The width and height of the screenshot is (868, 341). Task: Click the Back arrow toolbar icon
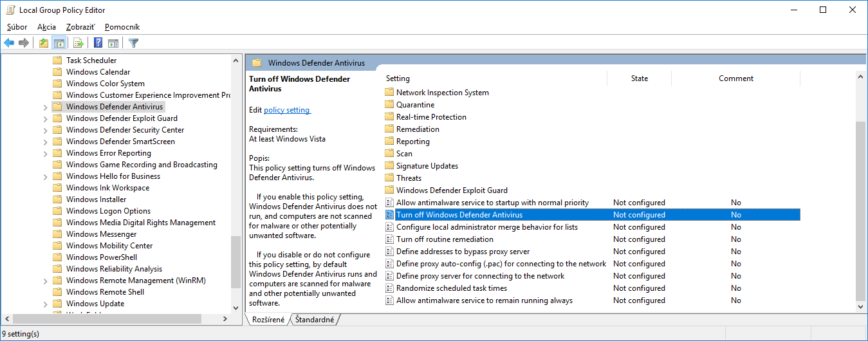point(9,43)
